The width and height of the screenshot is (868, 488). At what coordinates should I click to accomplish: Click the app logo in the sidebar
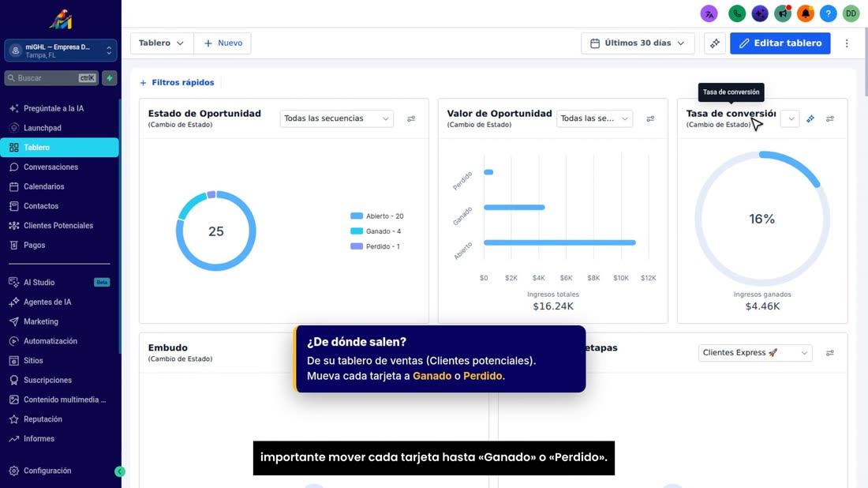pyautogui.click(x=60, y=20)
